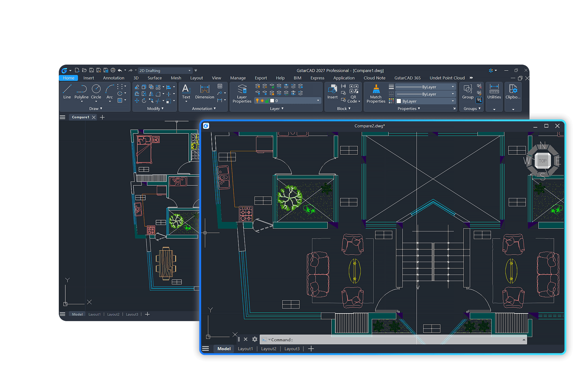
Task: Activate Match Properties brush
Action: [x=376, y=94]
